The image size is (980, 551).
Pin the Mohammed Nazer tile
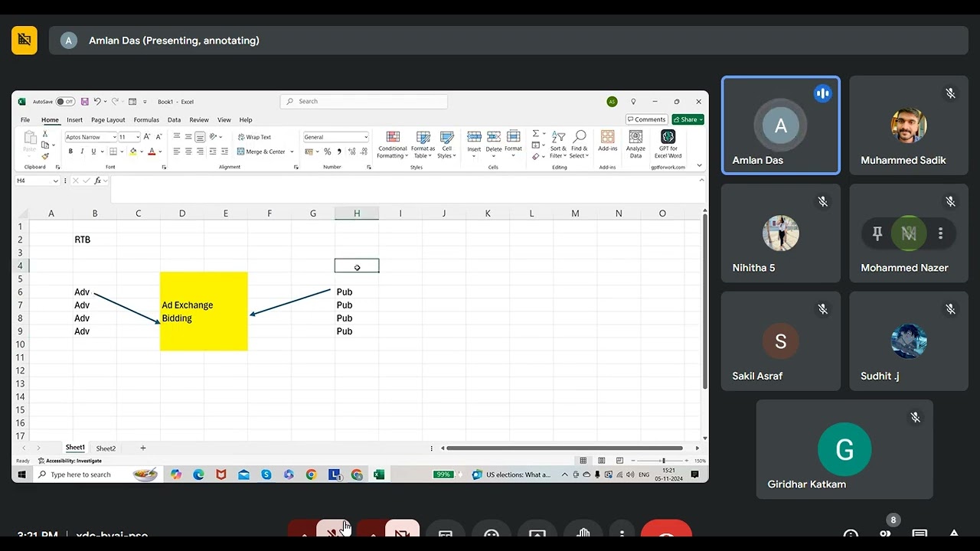pos(877,233)
